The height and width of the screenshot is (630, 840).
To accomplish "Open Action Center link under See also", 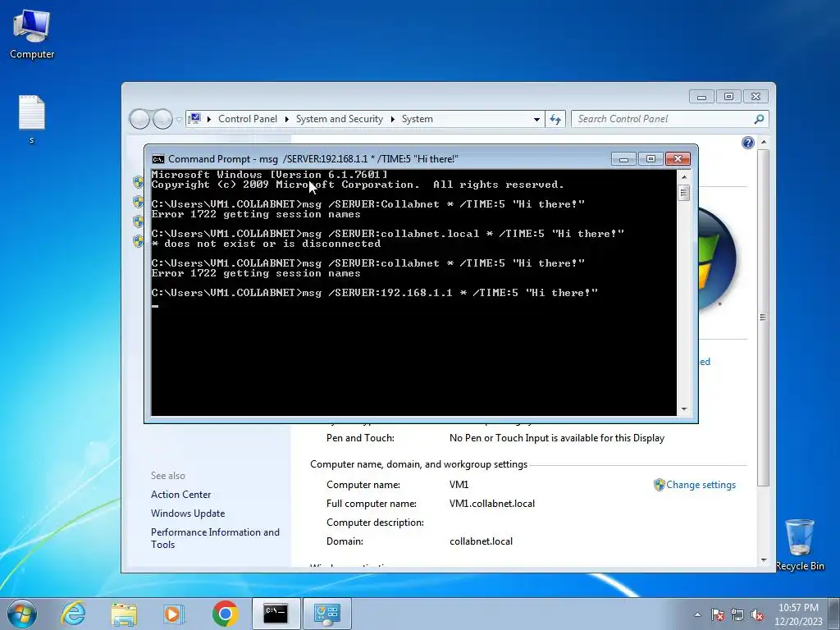I will [180, 495].
